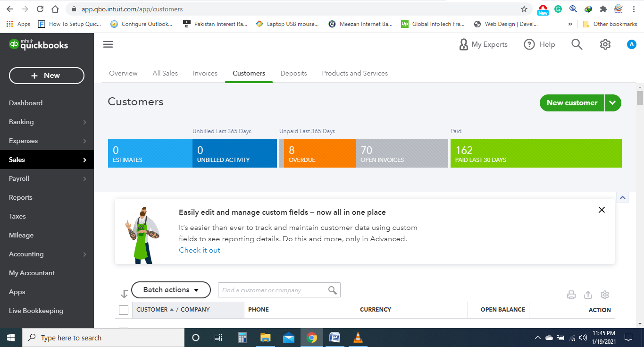Tick the select-all customers checkbox
Viewport: 644px width, 347px height.
[x=124, y=310]
